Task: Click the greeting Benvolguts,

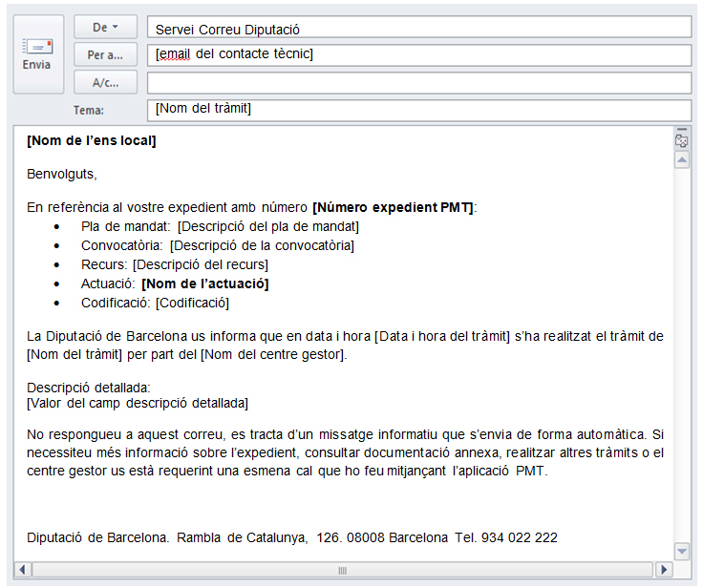Action: click(62, 174)
